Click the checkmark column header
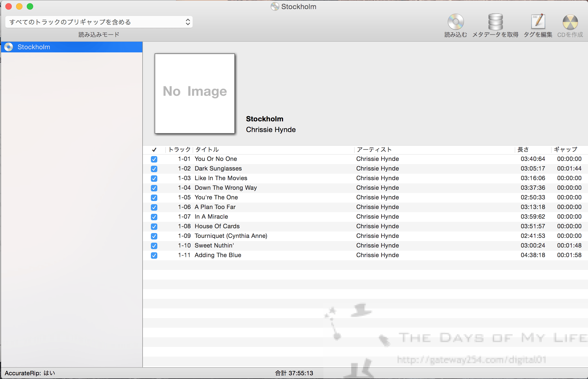Viewport: 588px width, 379px height. [x=154, y=150]
